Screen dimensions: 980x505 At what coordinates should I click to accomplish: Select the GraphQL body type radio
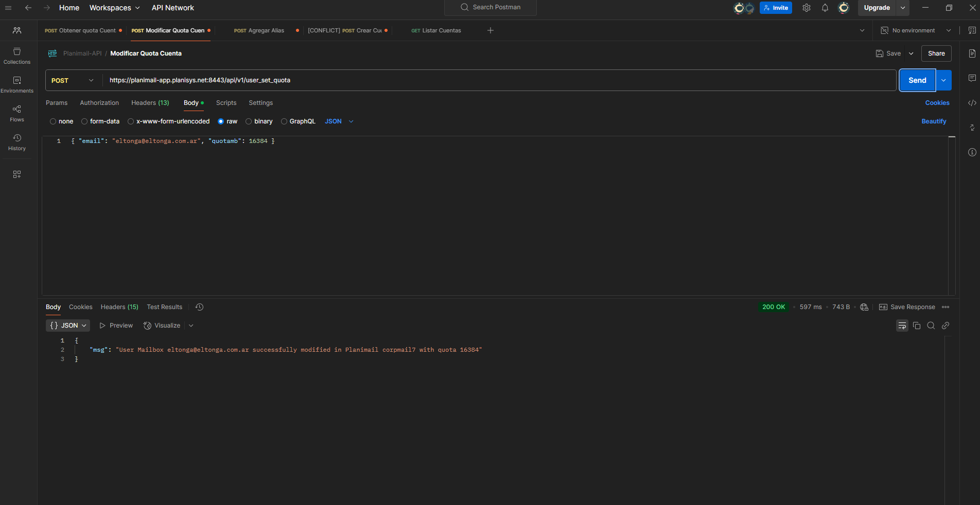[284, 121]
